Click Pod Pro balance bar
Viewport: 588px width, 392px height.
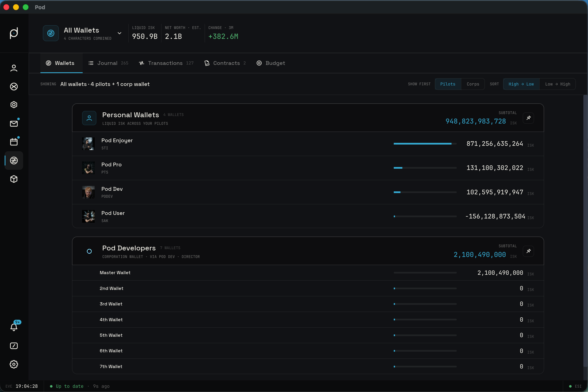point(425,168)
